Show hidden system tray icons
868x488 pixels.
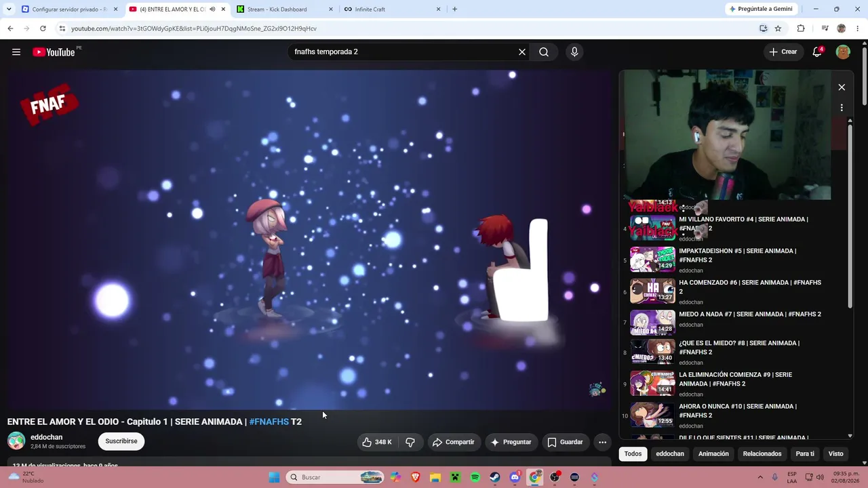click(x=760, y=477)
